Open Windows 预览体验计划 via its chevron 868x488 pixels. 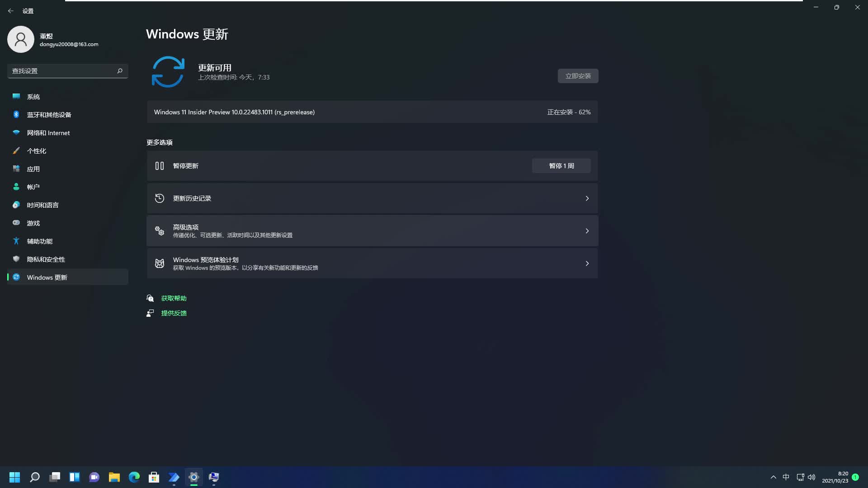coord(587,263)
